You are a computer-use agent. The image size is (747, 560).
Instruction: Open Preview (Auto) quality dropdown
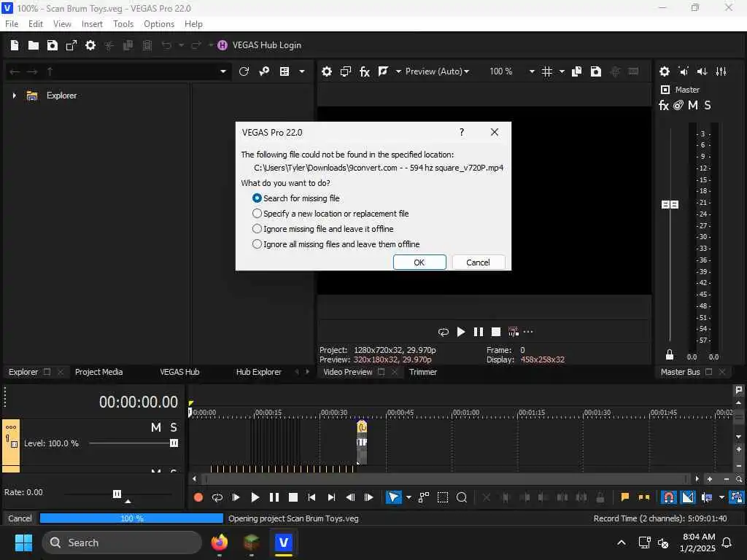(x=437, y=71)
